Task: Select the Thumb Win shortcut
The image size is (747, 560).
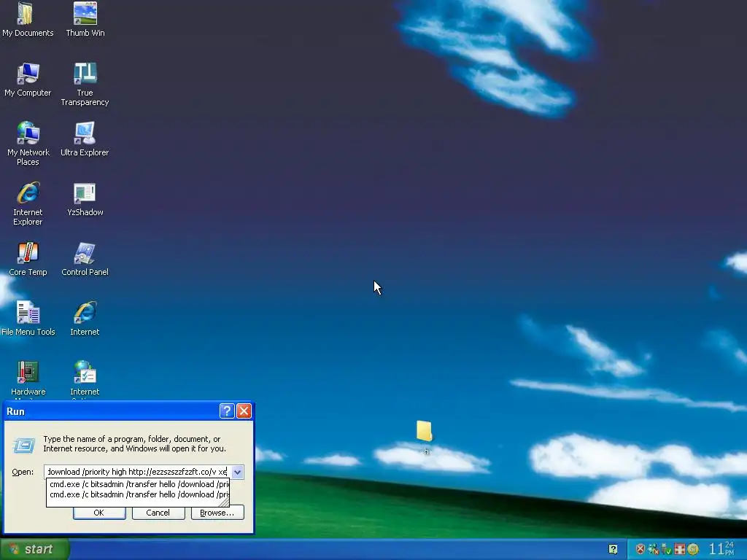Action: [85, 19]
